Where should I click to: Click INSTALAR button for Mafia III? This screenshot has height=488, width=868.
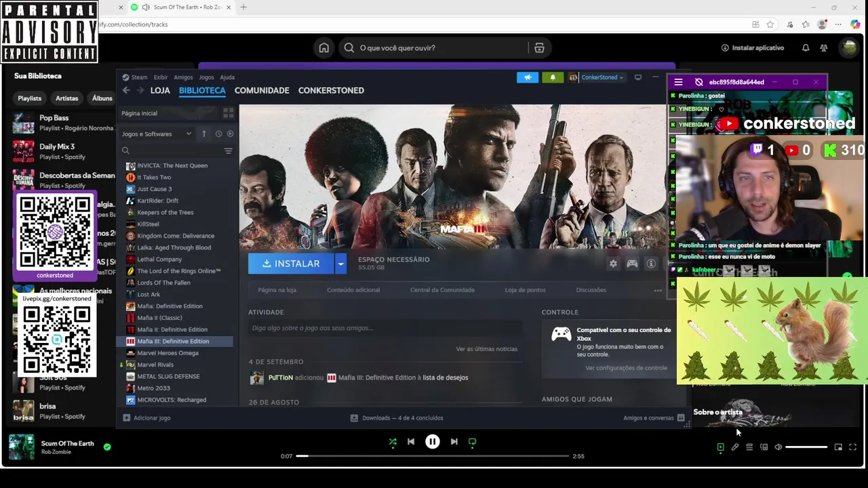(x=291, y=264)
